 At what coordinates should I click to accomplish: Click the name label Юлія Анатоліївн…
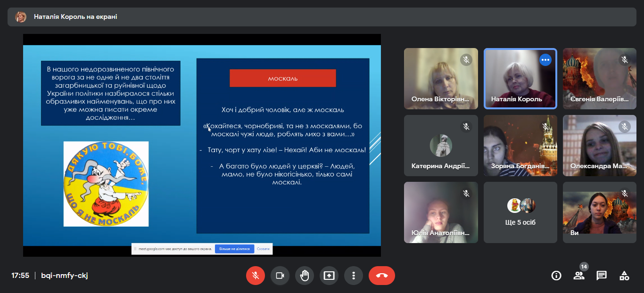441,233
